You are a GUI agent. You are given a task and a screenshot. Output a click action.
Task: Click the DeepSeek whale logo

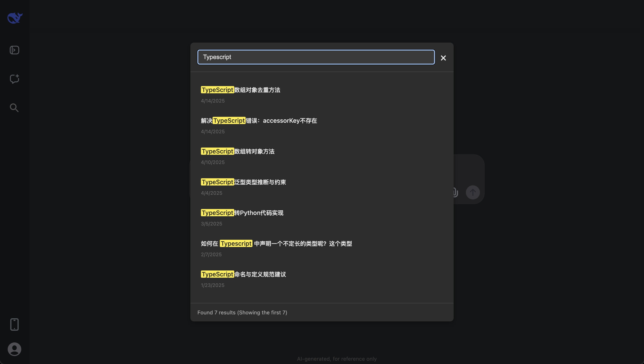pos(15,18)
